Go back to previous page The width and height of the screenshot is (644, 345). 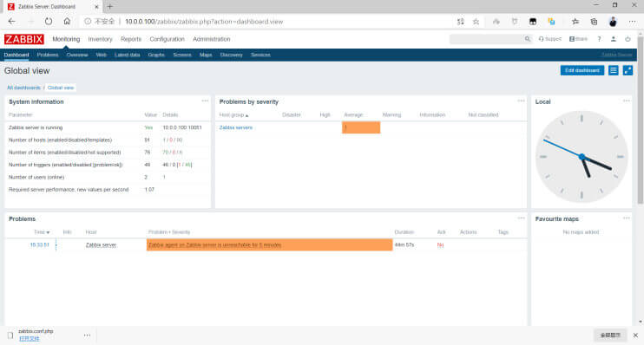coord(11,22)
